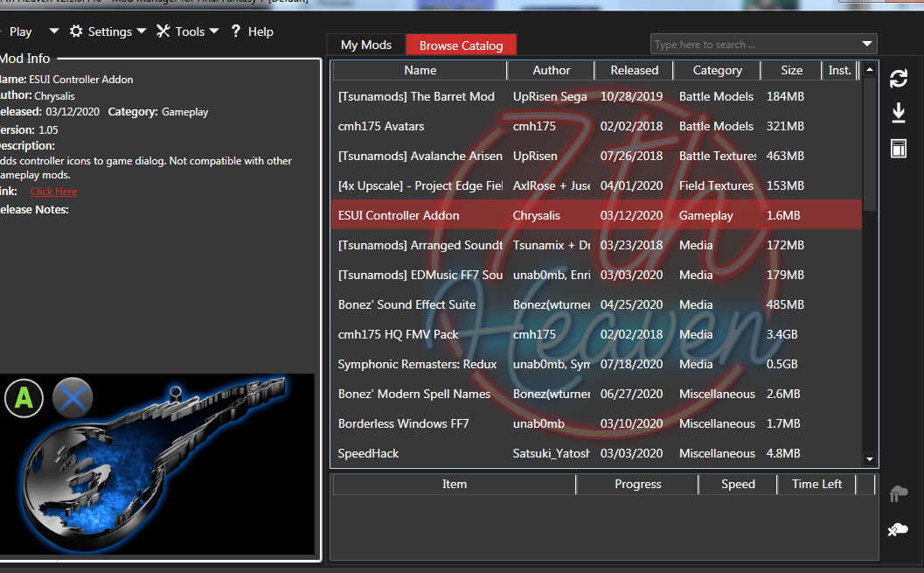
Task: Click the Settings gear icon
Action: pos(76,31)
